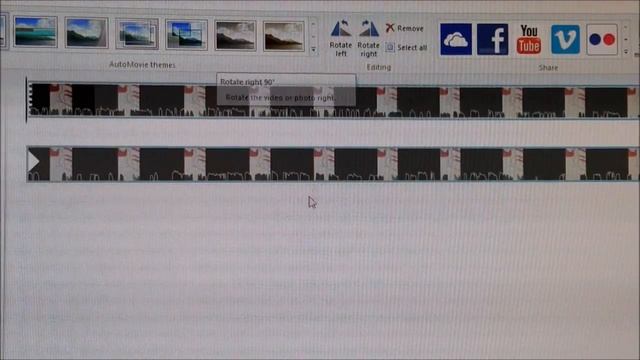The width and height of the screenshot is (640, 360).
Task: Select the first video clip in the timeline
Action: click(x=333, y=100)
